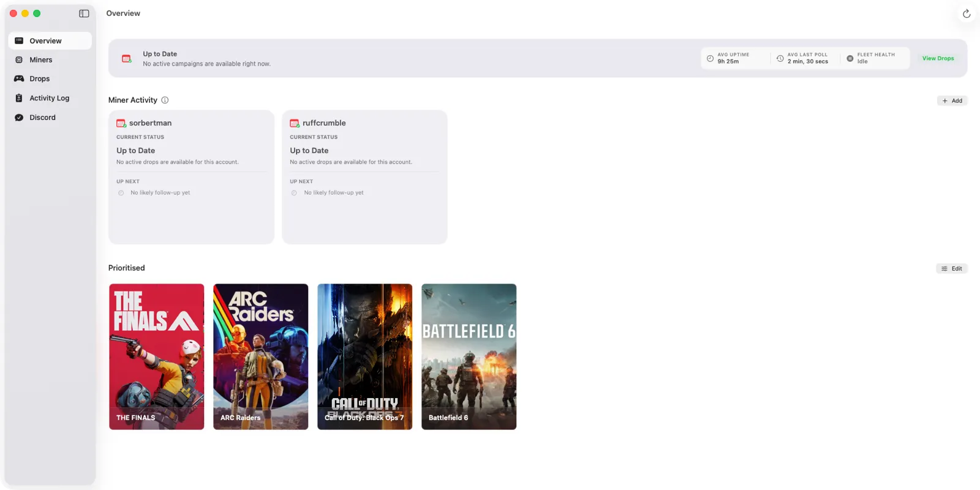Open the Overview sidebar item
This screenshot has height=490, width=980.
pyautogui.click(x=50, y=41)
